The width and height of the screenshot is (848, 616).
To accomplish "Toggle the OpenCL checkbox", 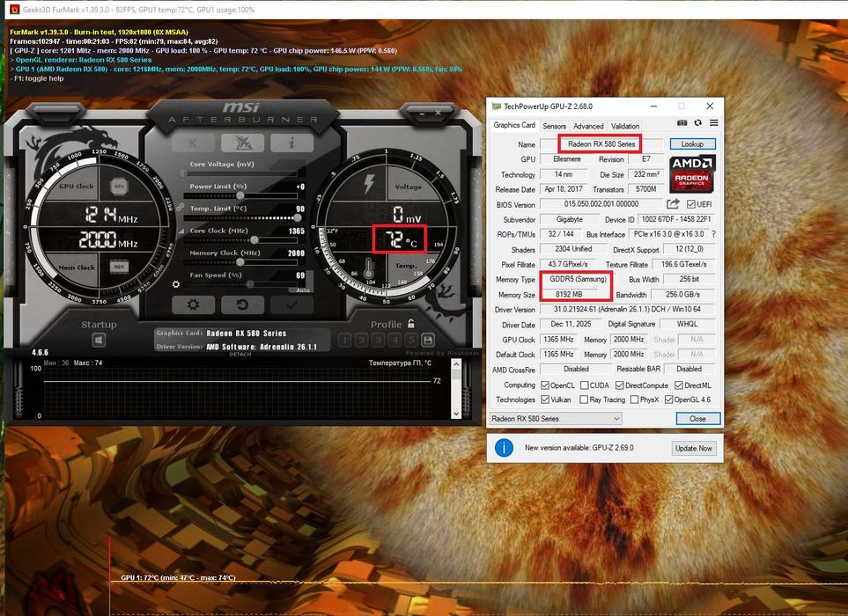I will (x=545, y=385).
